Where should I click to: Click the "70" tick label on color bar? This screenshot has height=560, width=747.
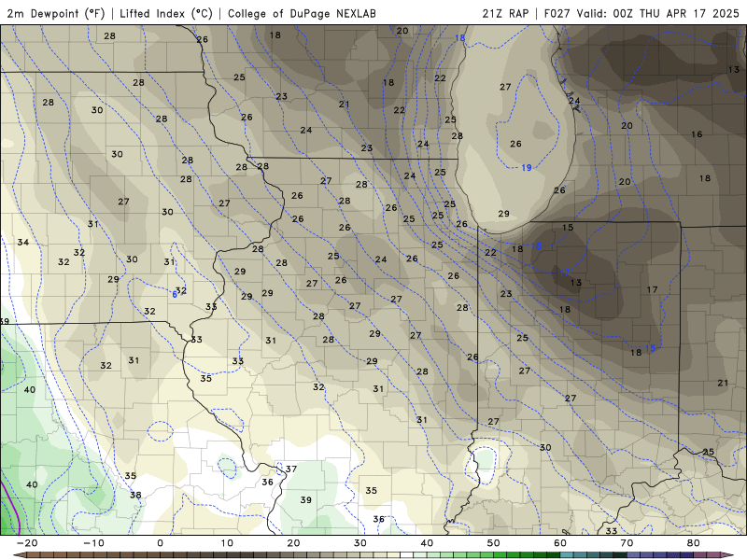(627, 543)
